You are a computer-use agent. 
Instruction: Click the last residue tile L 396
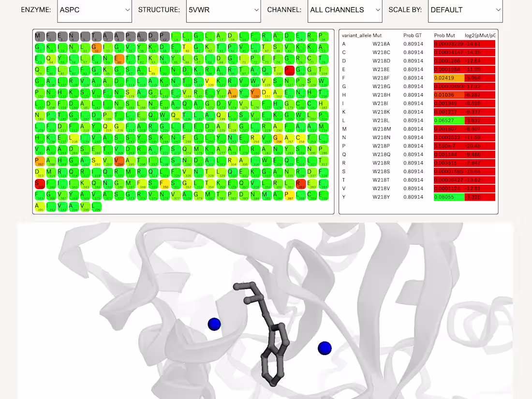coord(97,207)
